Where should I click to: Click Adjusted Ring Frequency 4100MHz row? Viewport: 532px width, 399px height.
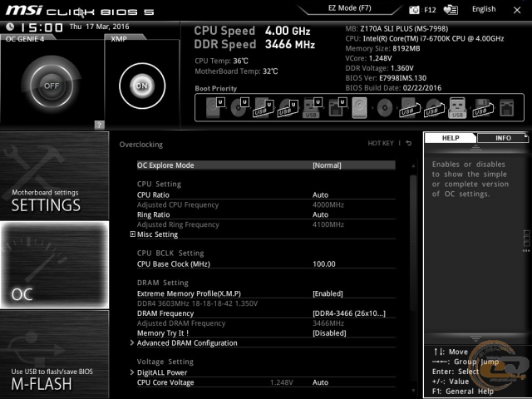pos(266,224)
